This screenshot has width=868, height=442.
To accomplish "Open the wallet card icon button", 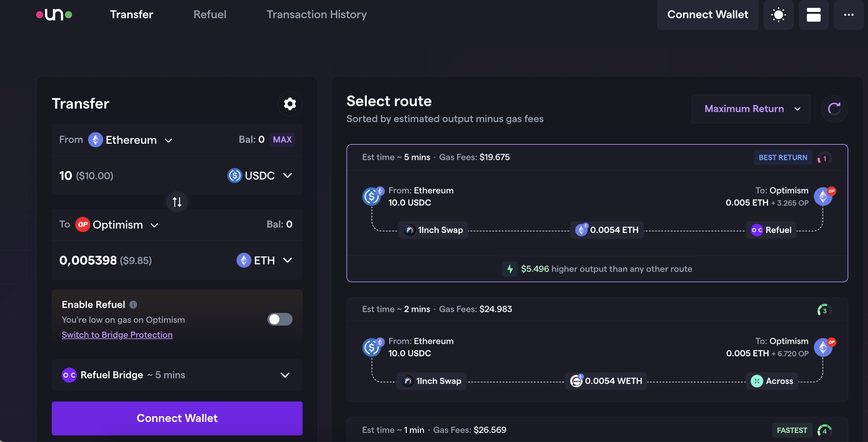I will pos(813,15).
